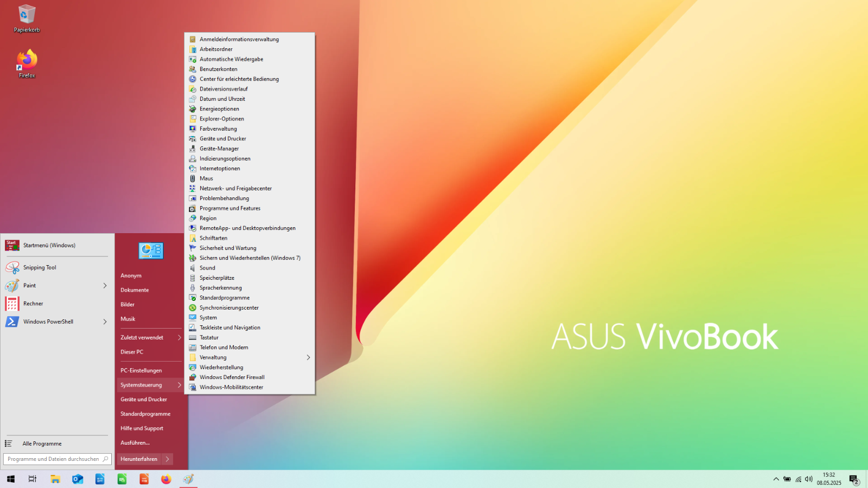Click the Energieoptionen icon

[x=193, y=109]
